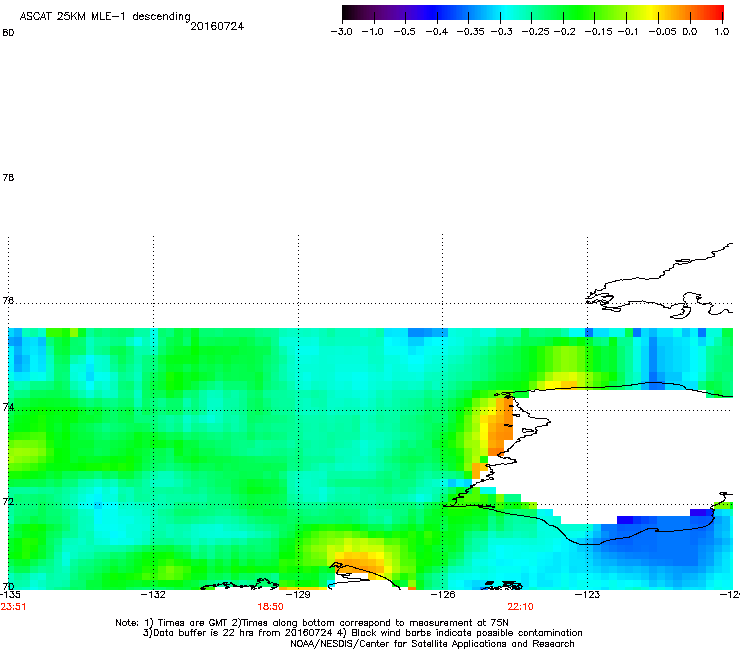
Task: Click the "-0.3" color scale label
Action: click(x=501, y=32)
